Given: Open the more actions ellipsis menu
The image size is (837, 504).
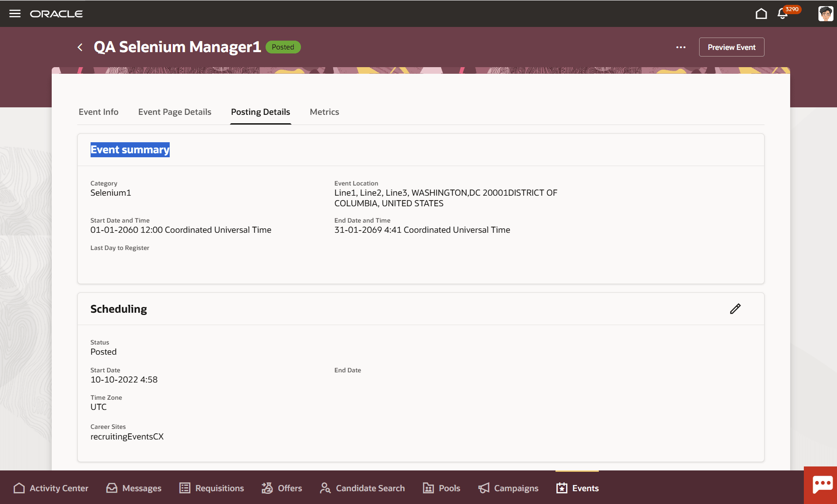Looking at the screenshot, I should point(681,47).
